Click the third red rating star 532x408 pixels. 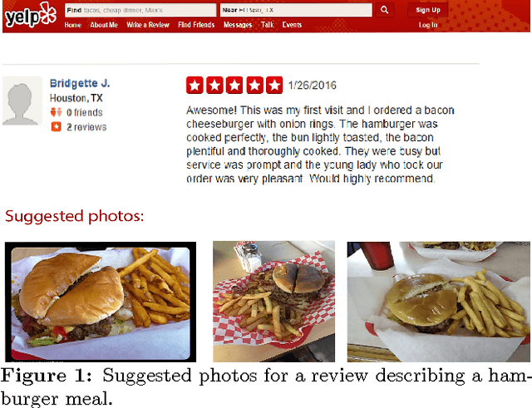point(234,85)
